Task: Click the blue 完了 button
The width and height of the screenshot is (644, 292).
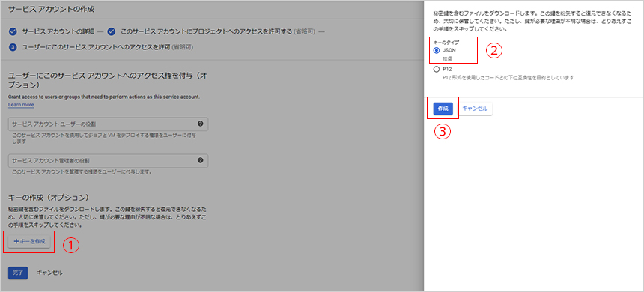Action: coord(18,273)
